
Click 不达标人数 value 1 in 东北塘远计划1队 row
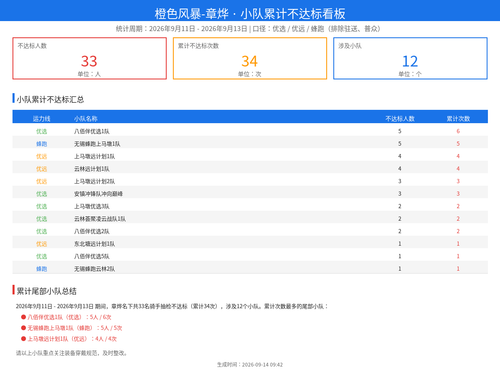400,244
